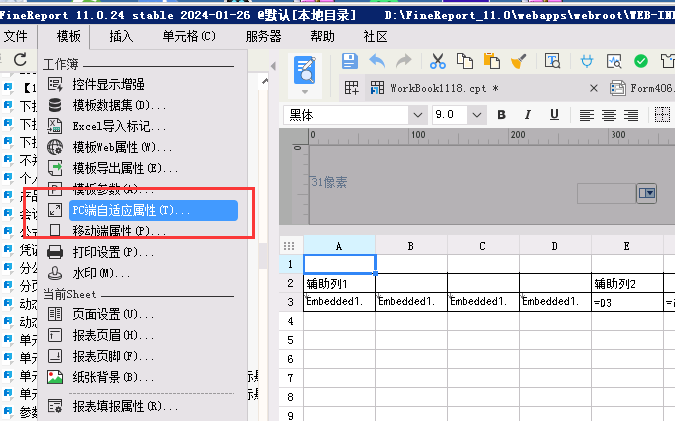Expand the preview dropdown arrow under the preview icon
The height and width of the screenshot is (421, 675).
(x=305, y=92)
